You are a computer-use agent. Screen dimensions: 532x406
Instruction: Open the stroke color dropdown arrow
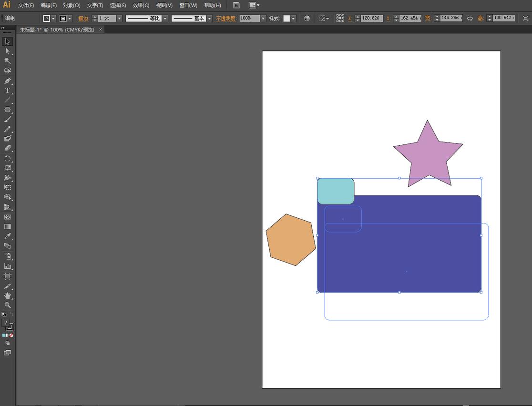tap(70, 18)
